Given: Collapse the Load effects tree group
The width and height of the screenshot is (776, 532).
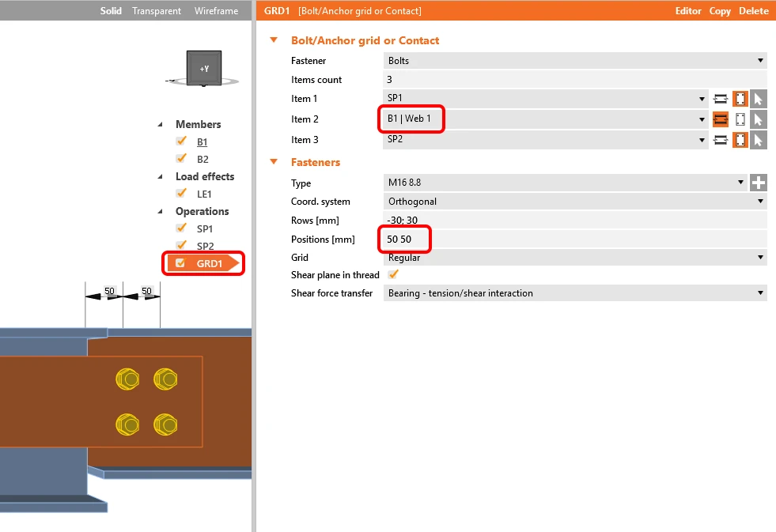Looking at the screenshot, I should pyautogui.click(x=160, y=176).
